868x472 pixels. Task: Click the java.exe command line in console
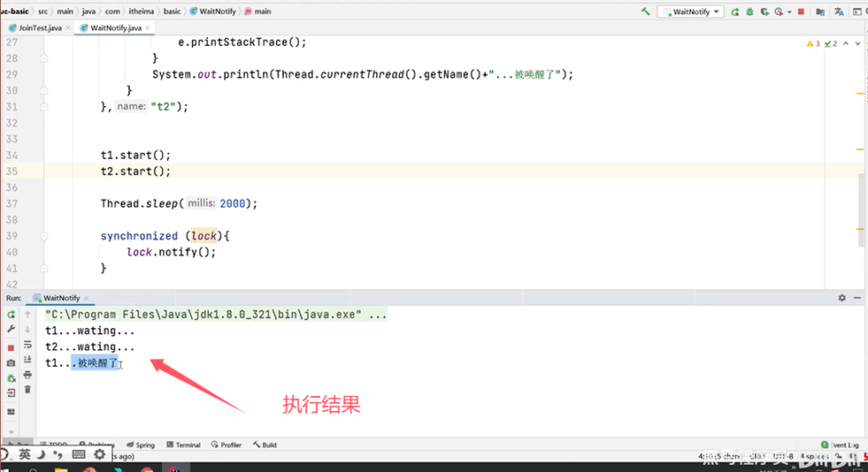(x=216, y=315)
